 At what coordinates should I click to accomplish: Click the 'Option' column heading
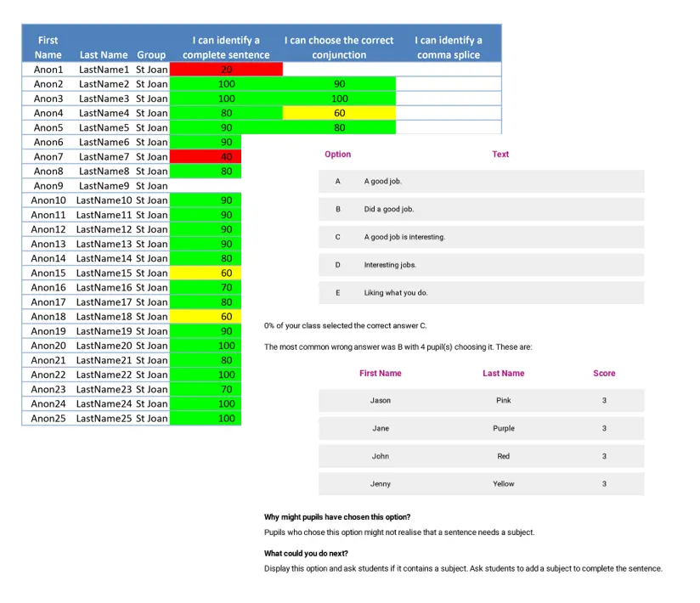337,155
